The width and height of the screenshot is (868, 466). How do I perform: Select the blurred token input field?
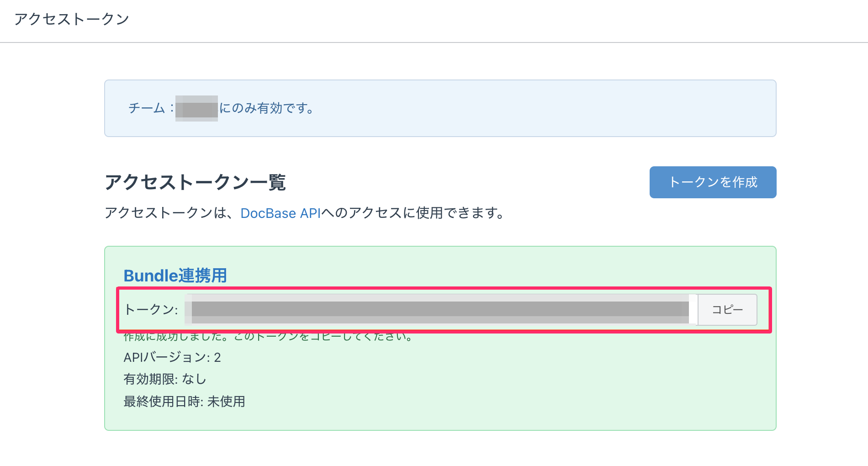(x=441, y=309)
